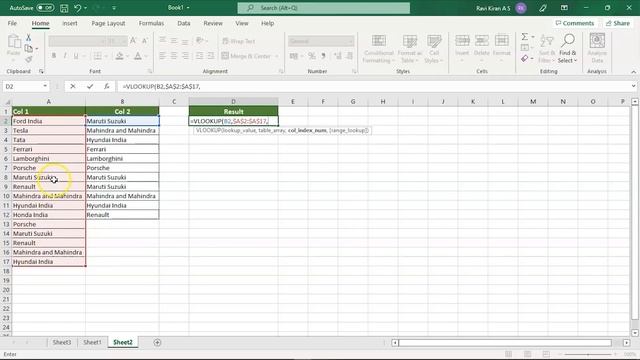Switch to the Page Layout tab
The width and height of the screenshot is (640, 360).
click(108, 23)
